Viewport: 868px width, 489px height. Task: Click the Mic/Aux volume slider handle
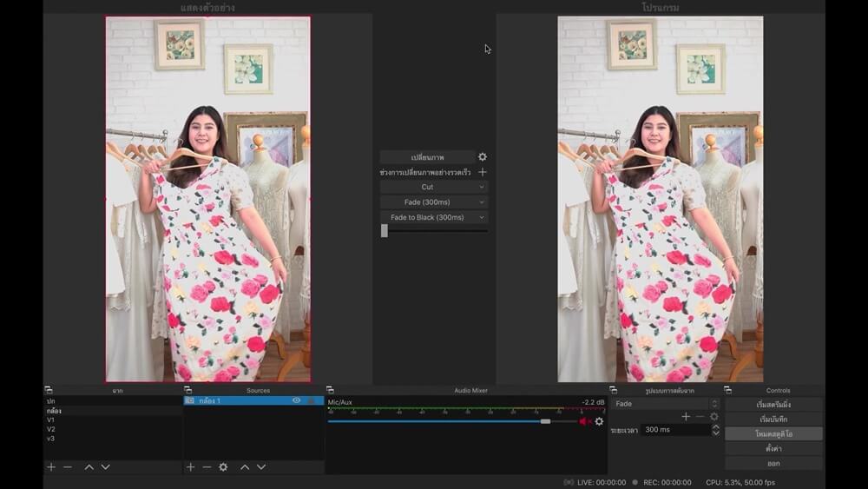[545, 421]
